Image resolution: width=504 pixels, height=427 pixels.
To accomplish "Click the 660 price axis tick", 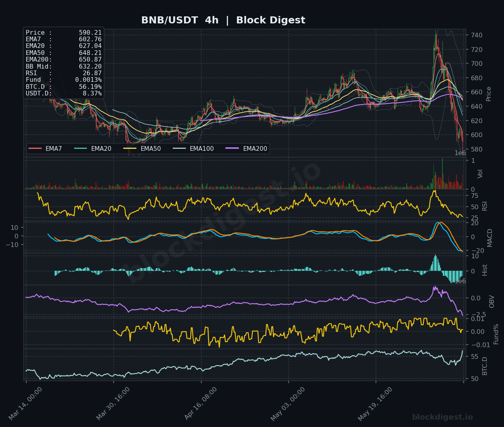I will [476, 92].
